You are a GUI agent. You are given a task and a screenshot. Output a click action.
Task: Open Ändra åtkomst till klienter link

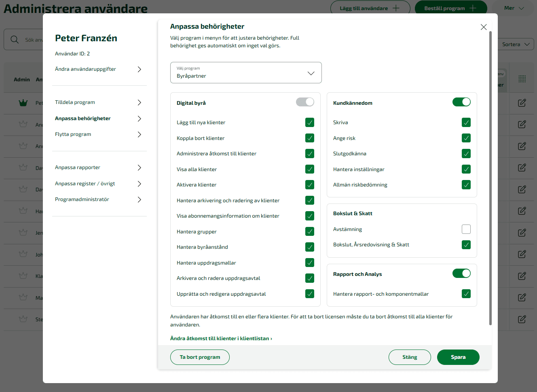pyautogui.click(x=221, y=339)
